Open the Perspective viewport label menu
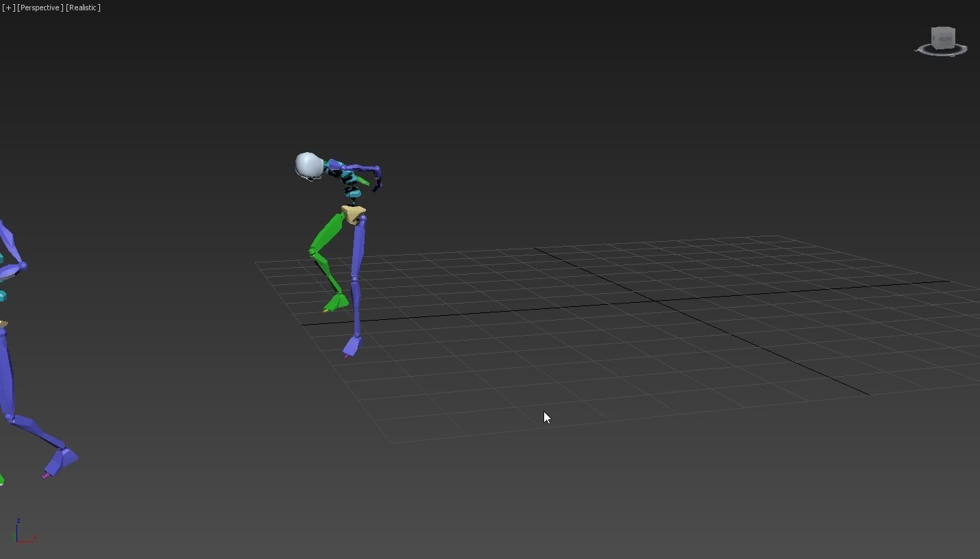Image resolution: width=980 pixels, height=559 pixels. click(40, 8)
